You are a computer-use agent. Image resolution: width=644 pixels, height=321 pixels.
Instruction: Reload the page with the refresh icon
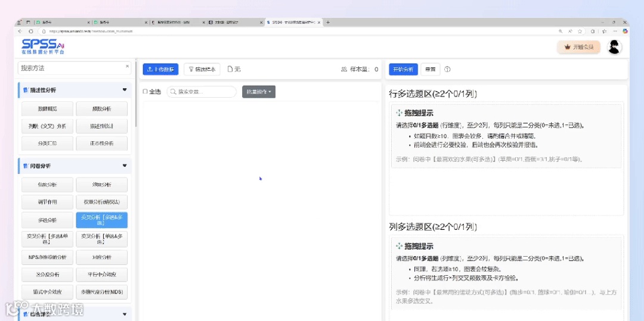pyautogui.click(x=31, y=31)
